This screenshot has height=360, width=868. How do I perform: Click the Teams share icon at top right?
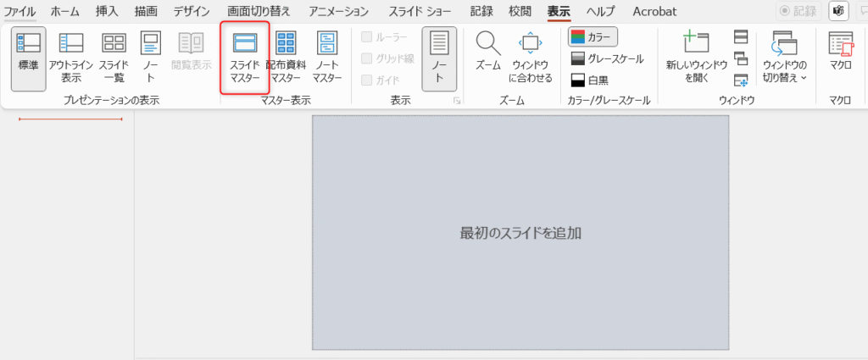[838, 11]
